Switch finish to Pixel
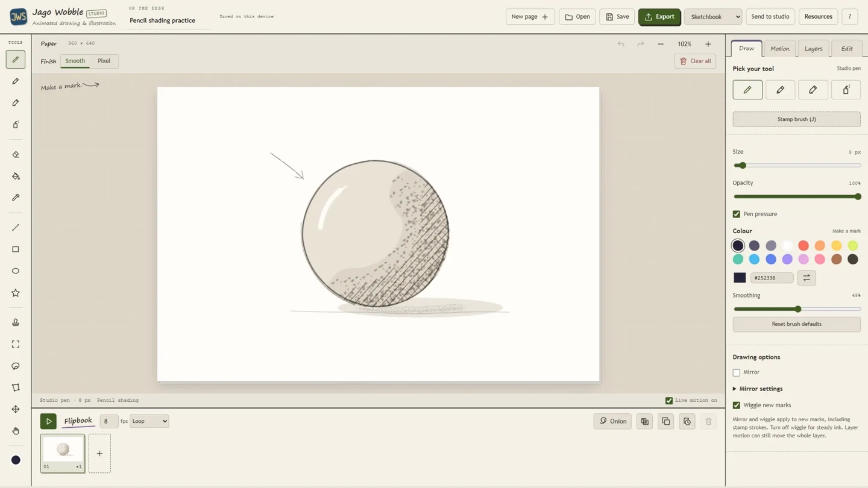The image size is (868, 488). pyautogui.click(x=104, y=61)
